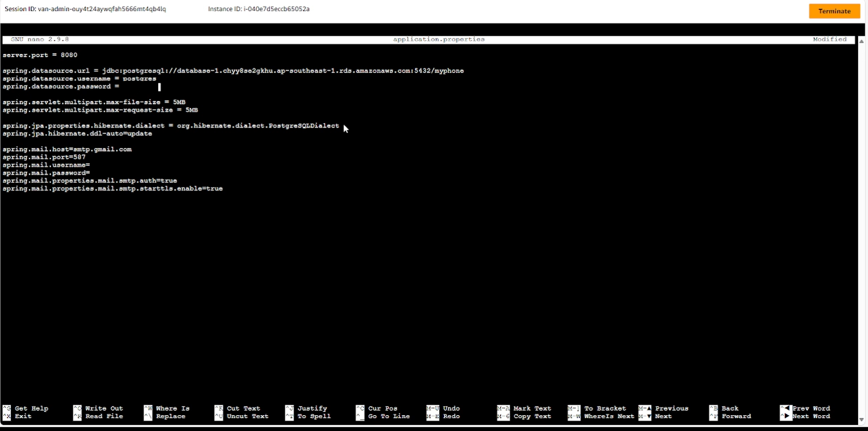Place cursor on hibernate.dialect line
This screenshot has height=431, width=868.
[171, 125]
